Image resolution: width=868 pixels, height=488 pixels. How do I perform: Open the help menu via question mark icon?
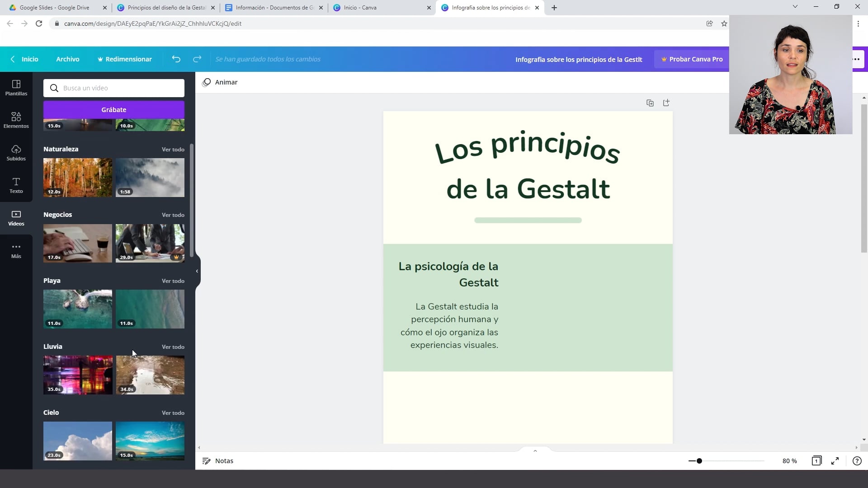tap(857, 460)
